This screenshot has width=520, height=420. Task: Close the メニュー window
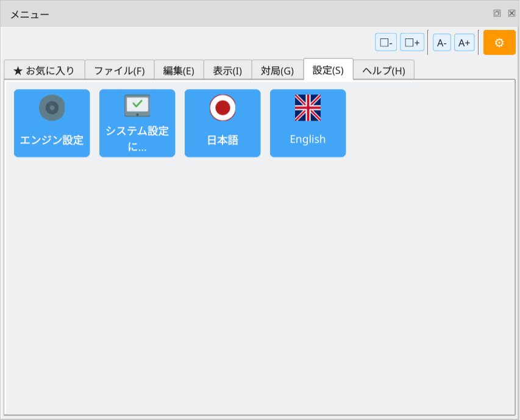pos(510,12)
